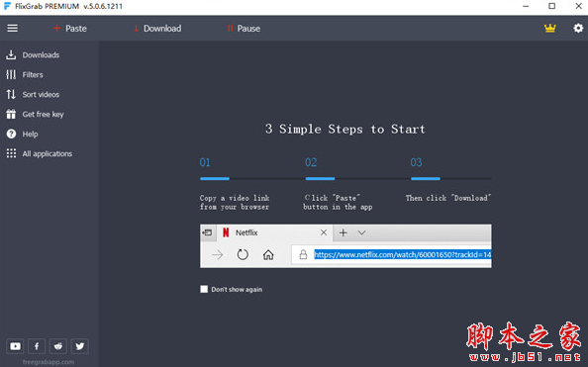The image size is (588, 367).
Task: Close the FlixGrab window
Action: (579, 6)
